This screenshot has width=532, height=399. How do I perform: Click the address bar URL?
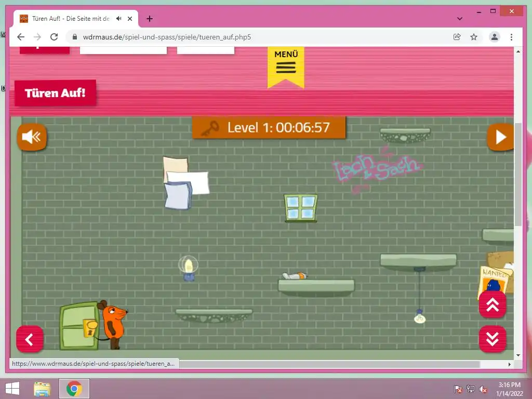pos(167,37)
